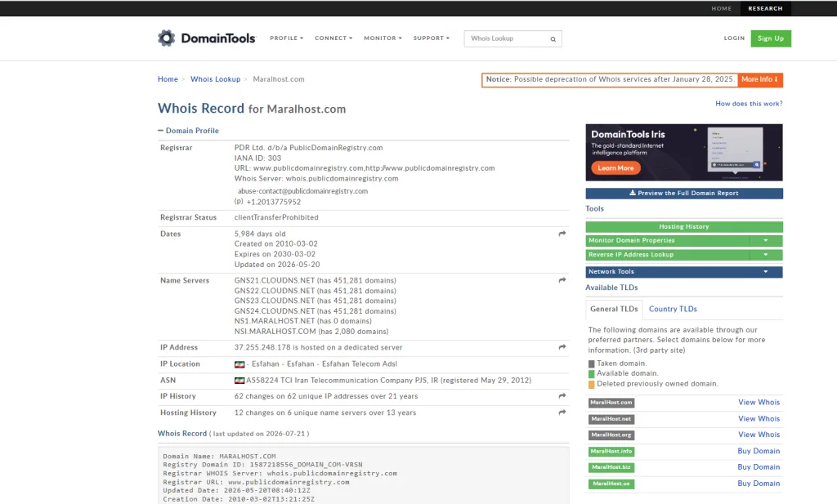This screenshot has height=504, width=837.
Task: Click NS1.MARALHOST.NET name server text
Action: (x=275, y=321)
